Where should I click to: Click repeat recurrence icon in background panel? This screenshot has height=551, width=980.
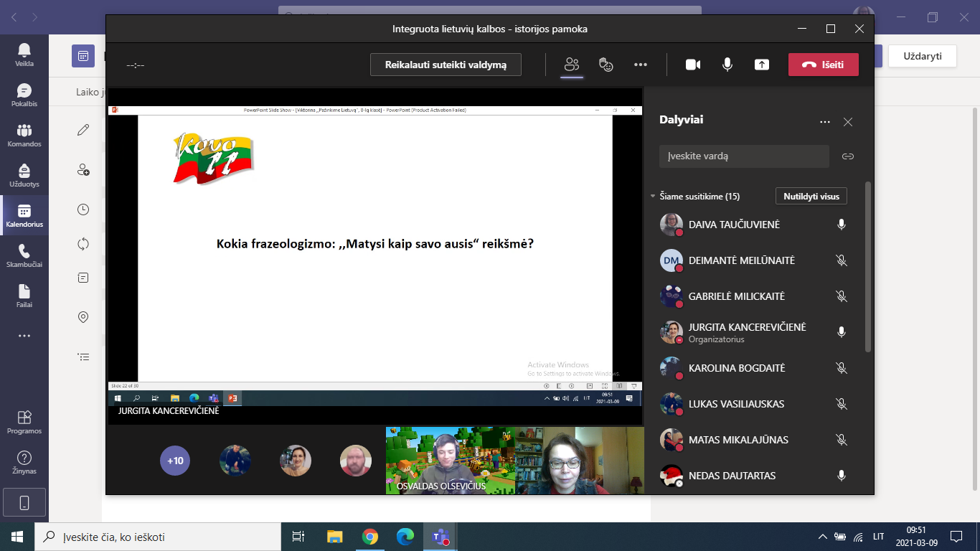pos(83,244)
